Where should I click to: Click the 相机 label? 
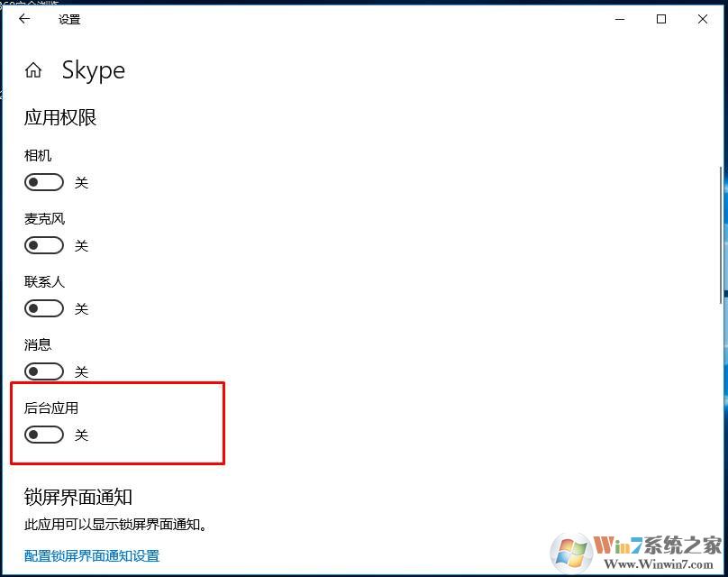(38, 155)
